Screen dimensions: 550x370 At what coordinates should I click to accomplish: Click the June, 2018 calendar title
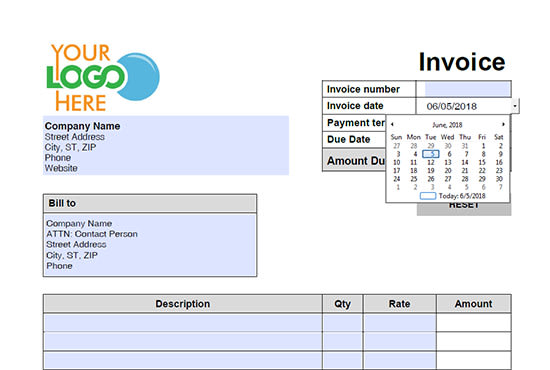(447, 125)
